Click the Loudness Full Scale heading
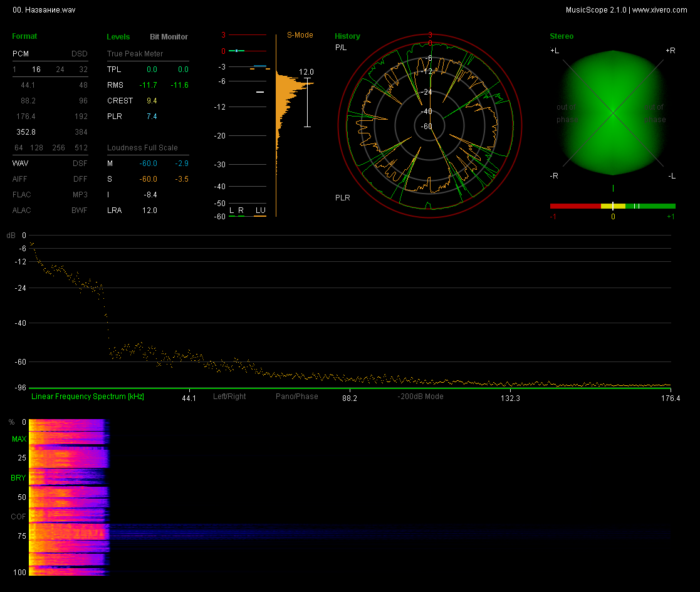This screenshot has height=592, width=700. 142,148
